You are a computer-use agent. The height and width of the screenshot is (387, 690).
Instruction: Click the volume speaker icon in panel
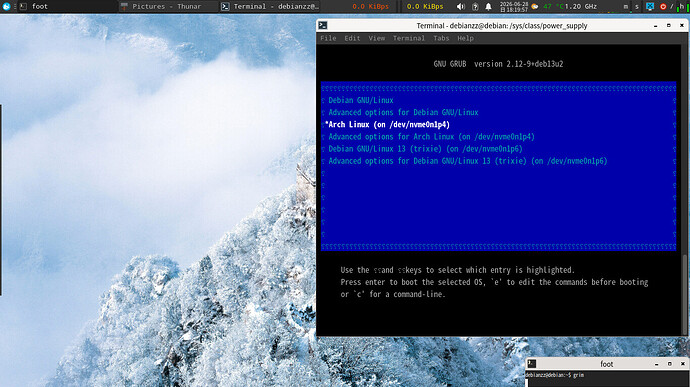pyautogui.click(x=461, y=6)
